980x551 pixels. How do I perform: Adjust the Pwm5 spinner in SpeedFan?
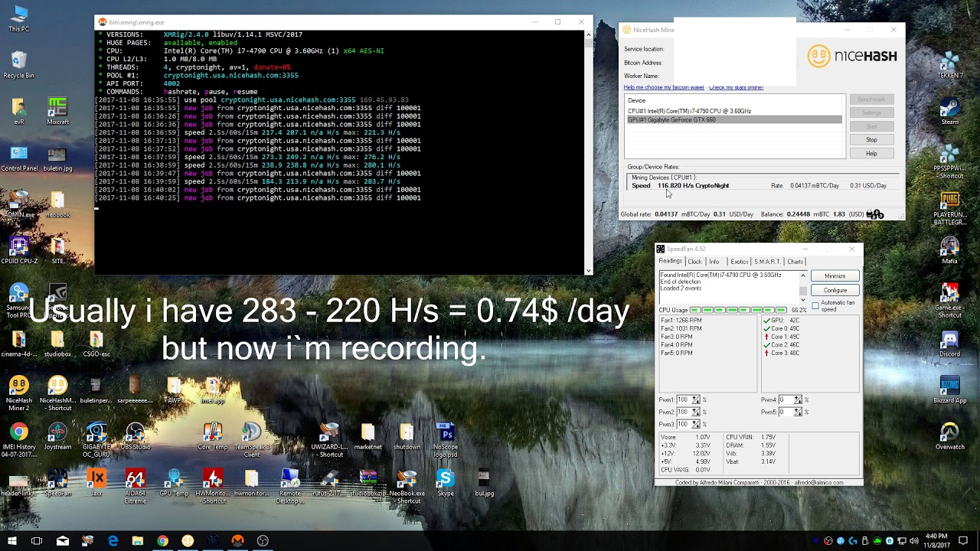click(798, 412)
